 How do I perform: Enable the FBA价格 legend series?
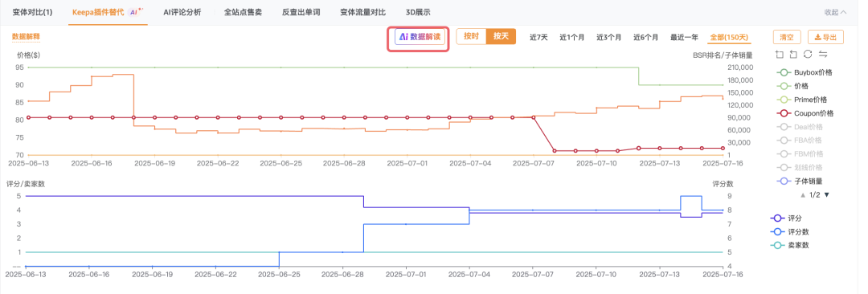point(800,140)
